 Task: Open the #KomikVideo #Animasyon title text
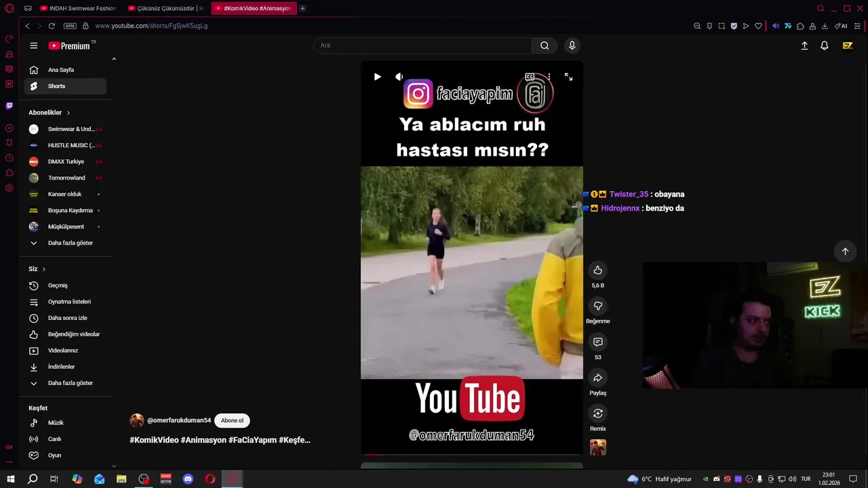[220, 440]
